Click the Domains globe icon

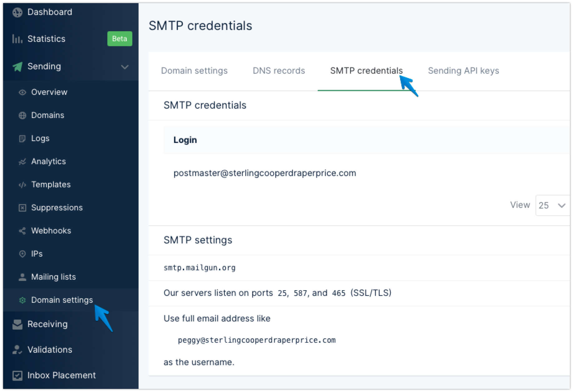[x=22, y=115]
